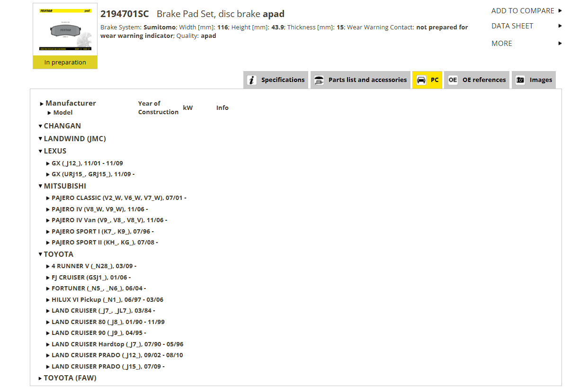Screen dimensions: 588x388
Task: Expand the More options link
Action: [x=502, y=44]
